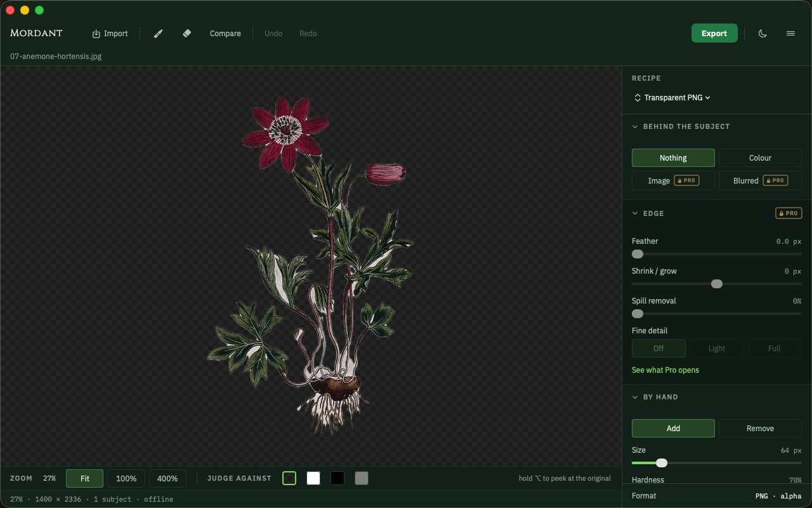
Task: Set Fine detail to Light
Action: (x=717, y=349)
